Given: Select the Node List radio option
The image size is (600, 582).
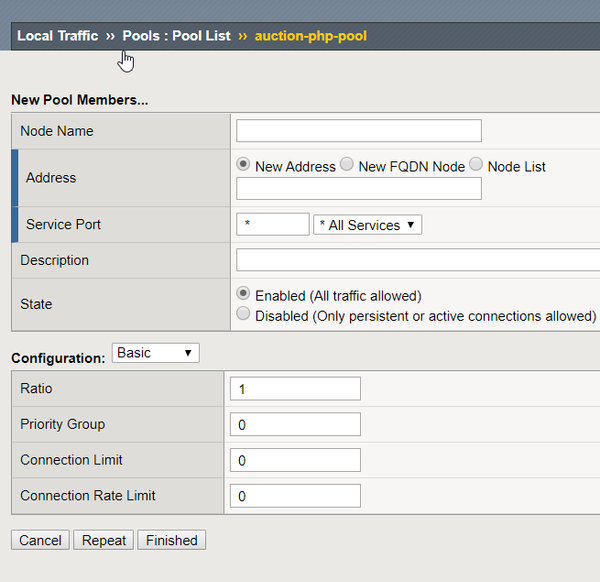Looking at the screenshot, I should pos(476,165).
